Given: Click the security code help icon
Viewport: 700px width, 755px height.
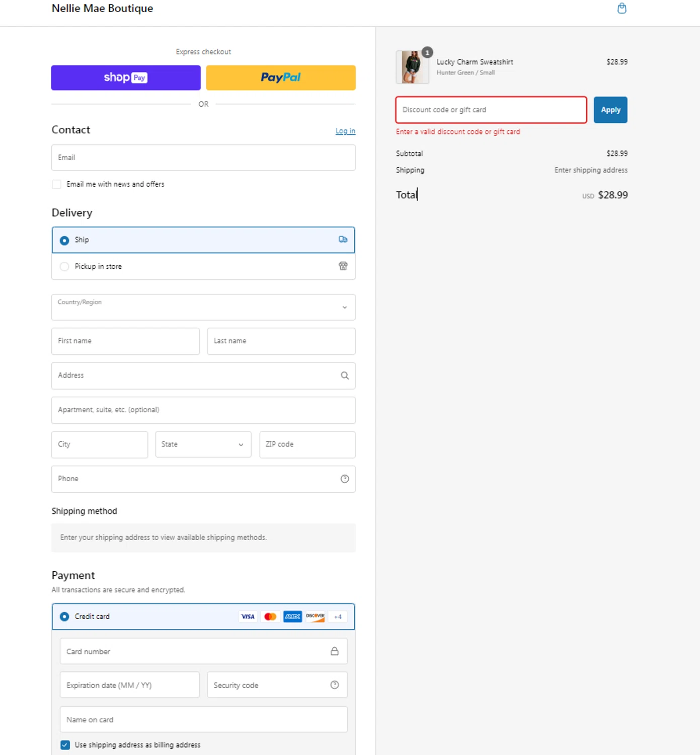Looking at the screenshot, I should click(x=335, y=685).
